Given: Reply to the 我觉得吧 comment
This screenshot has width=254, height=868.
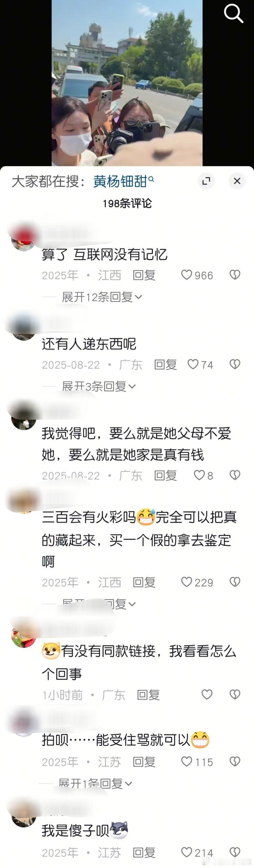Looking at the screenshot, I should tap(165, 475).
